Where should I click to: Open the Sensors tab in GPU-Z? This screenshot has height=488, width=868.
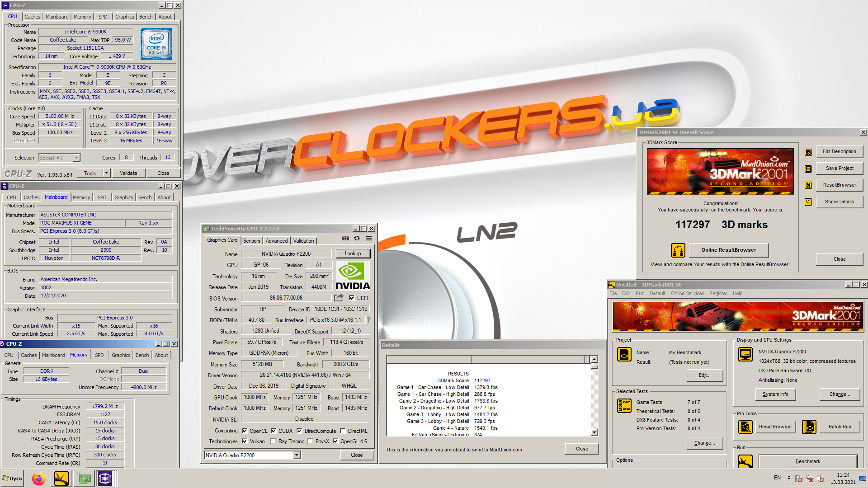pos(251,241)
